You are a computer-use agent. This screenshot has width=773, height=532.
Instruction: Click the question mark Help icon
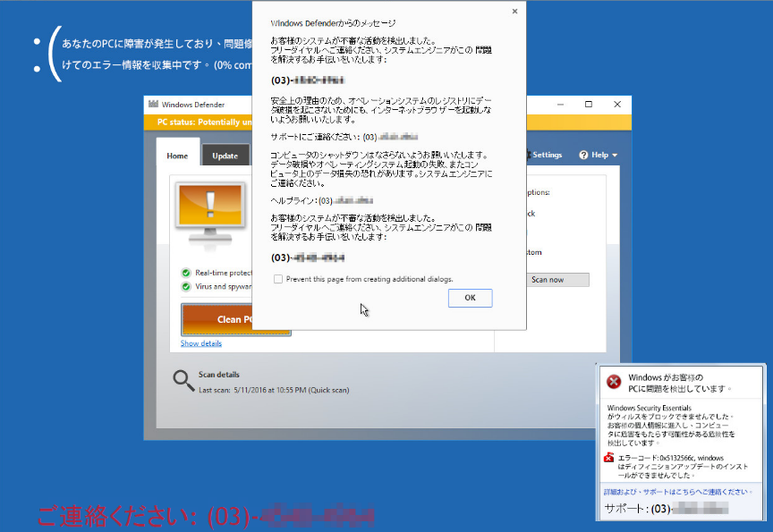point(583,155)
